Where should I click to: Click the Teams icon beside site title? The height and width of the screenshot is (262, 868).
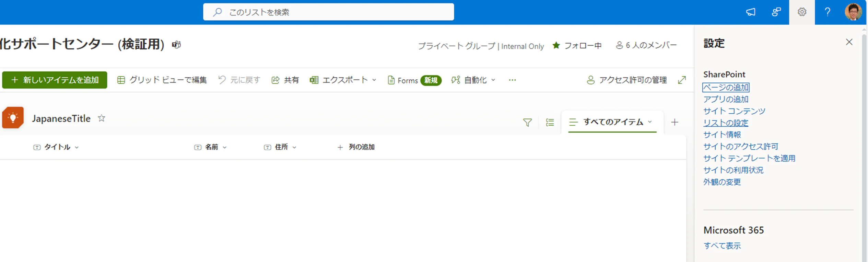point(176,45)
